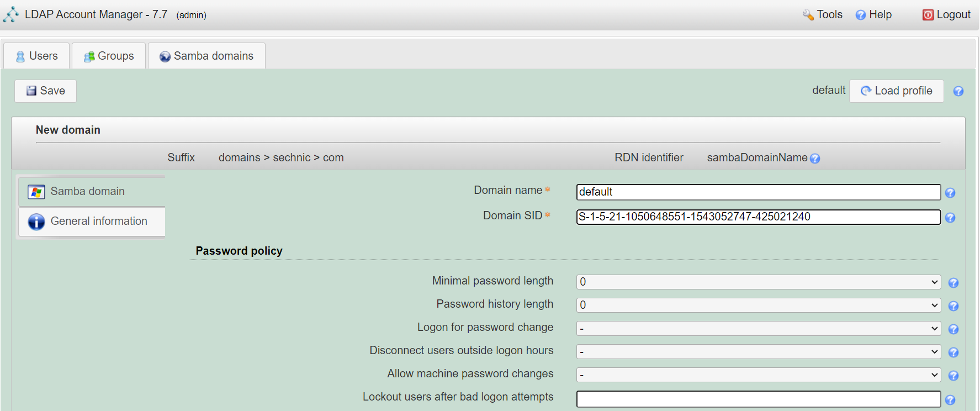Click the Password policy heading
980x411 pixels.
pyautogui.click(x=239, y=251)
